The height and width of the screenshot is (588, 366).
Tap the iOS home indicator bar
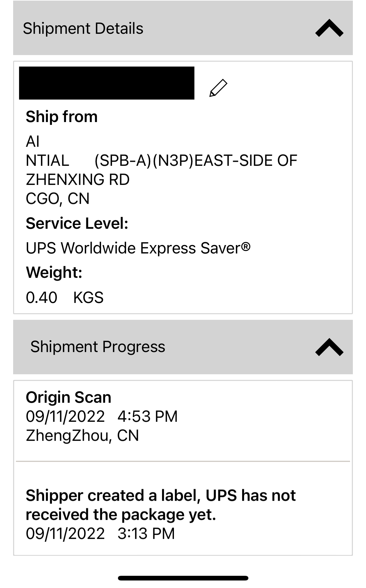click(x=183, y=578)
